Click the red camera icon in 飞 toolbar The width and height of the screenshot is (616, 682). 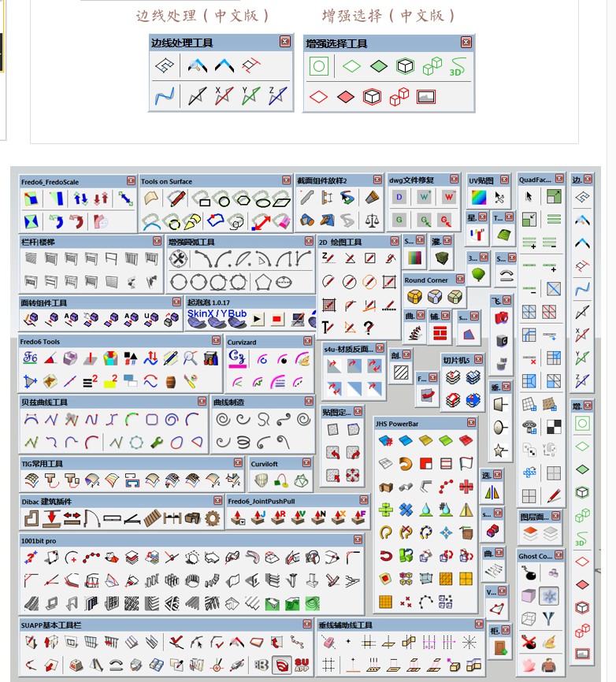[x=501, y=317]
